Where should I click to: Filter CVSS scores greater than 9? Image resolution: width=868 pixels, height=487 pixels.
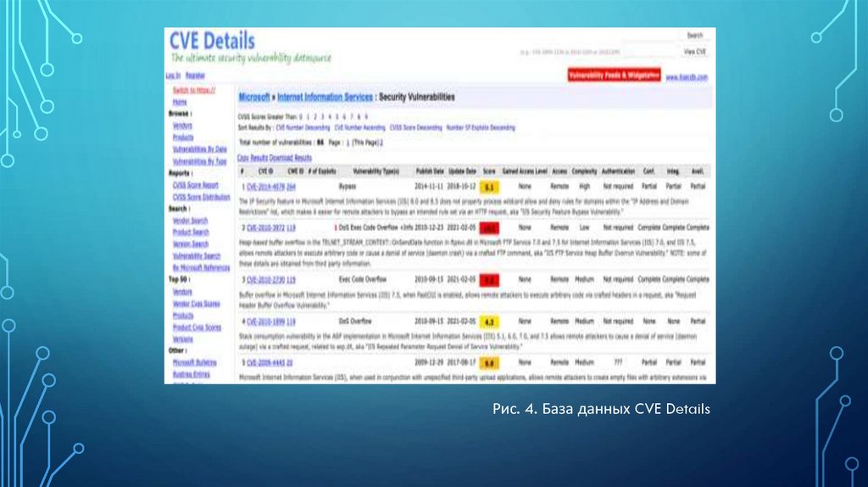click(x=366, y=117)
